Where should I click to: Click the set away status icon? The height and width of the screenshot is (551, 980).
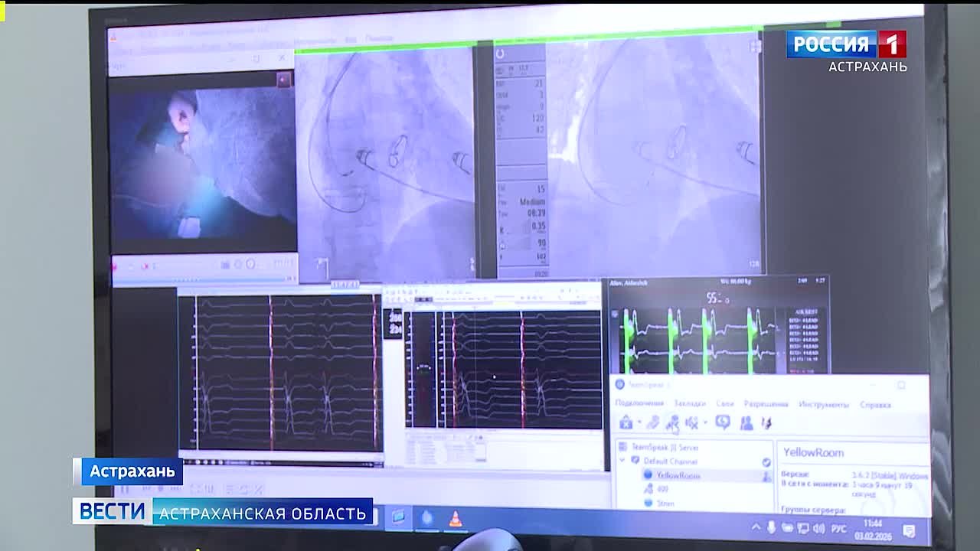[722, 422]
